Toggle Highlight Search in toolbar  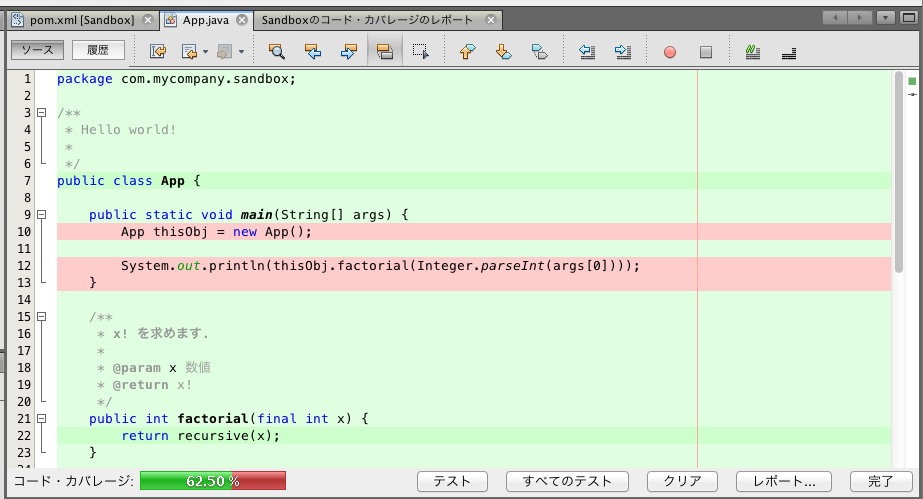click(385, 51)
